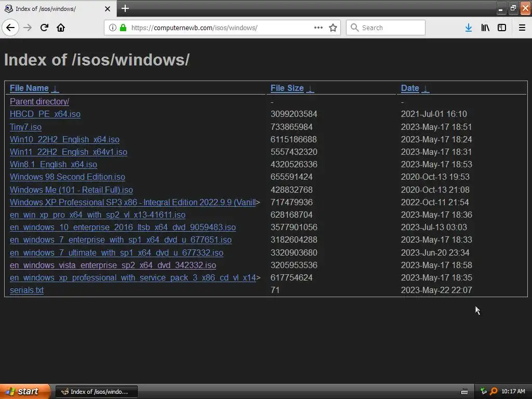
Task: Click inside the Search box
Action: tap(386, 28)
